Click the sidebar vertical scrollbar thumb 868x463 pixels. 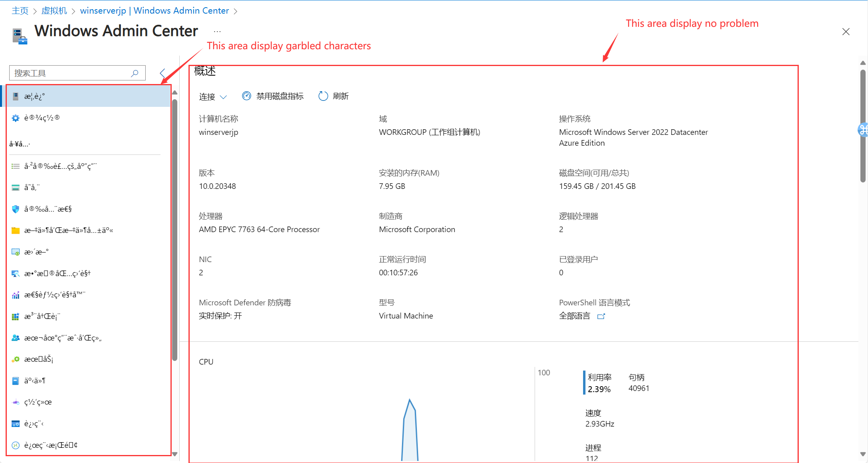pyautogui.click(x=174, y=230)
